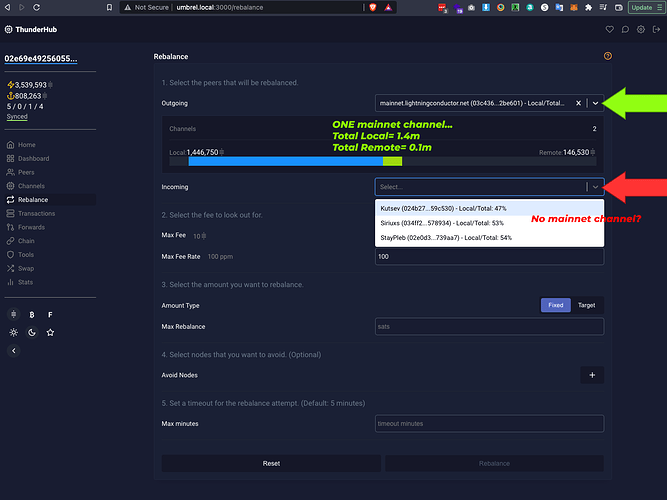Switch currency display to fiat F
667x500 pixels.
50,314
